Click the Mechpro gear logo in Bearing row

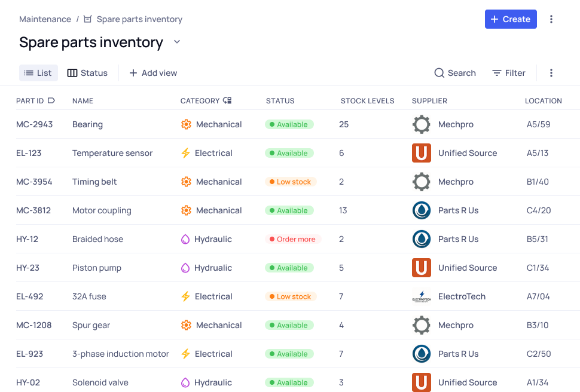pyautogui.click(x=422, y=124)
